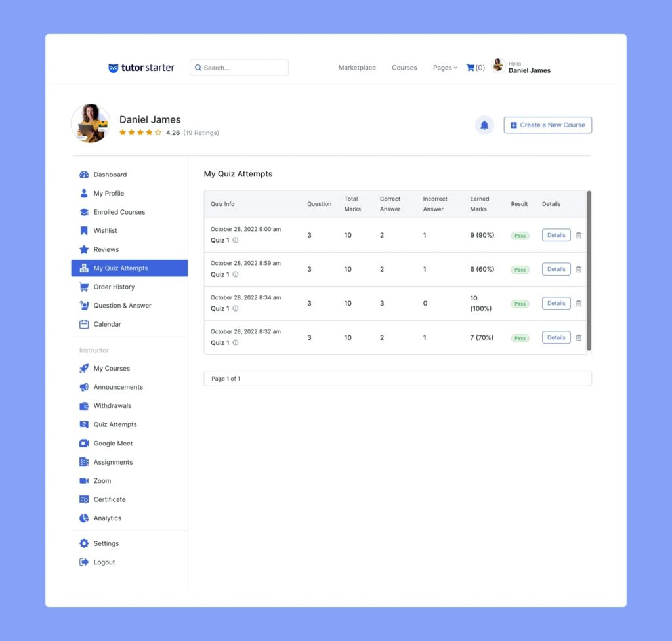Click the notification bell icon
The height and width of the screenshot is (641, 672).
coord(484,125)
